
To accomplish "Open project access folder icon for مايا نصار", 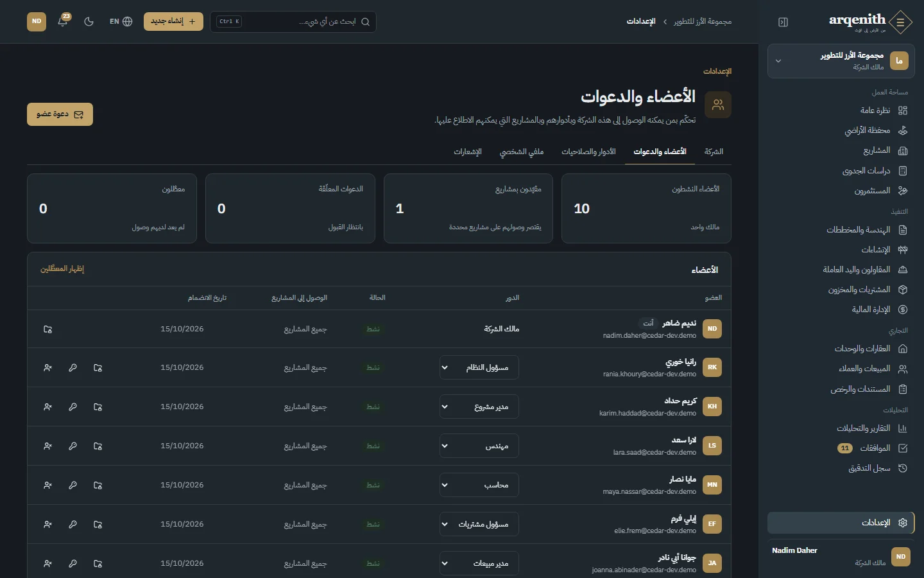I will (98, 486).
